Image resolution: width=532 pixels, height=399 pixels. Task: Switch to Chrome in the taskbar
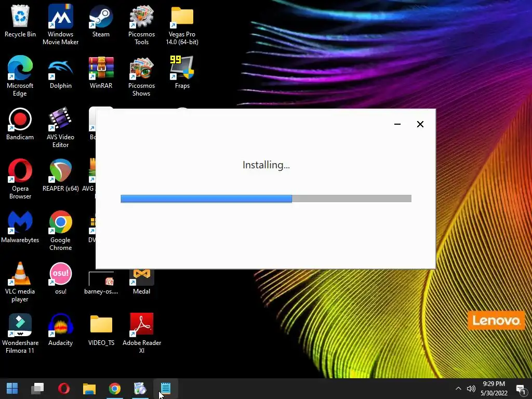coord(115,389)
